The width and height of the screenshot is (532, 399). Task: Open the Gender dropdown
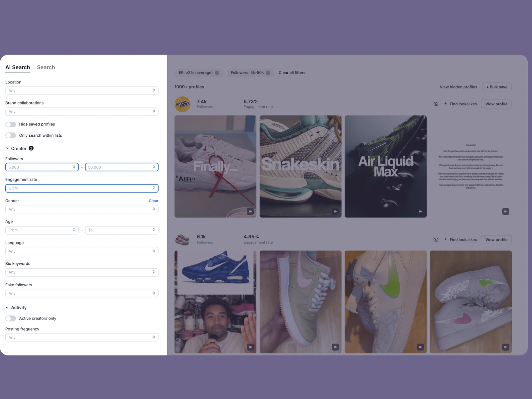pos(82,209)
